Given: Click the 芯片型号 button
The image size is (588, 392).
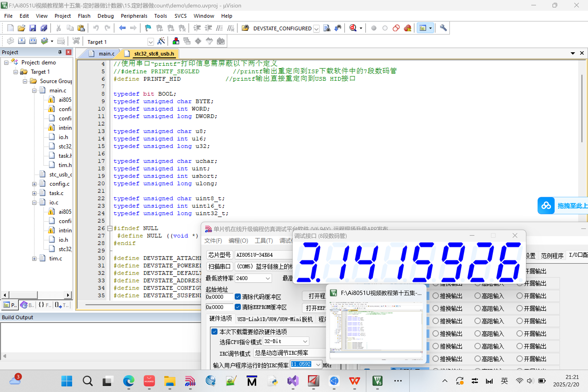Looking at the screenshot, I should [x=220, y=255].
